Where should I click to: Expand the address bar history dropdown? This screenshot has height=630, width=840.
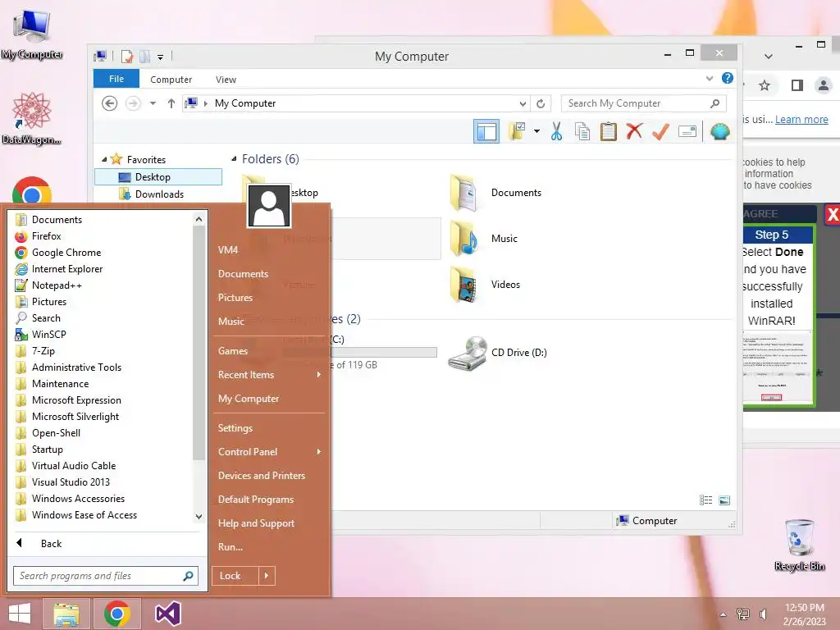(523, 103)
